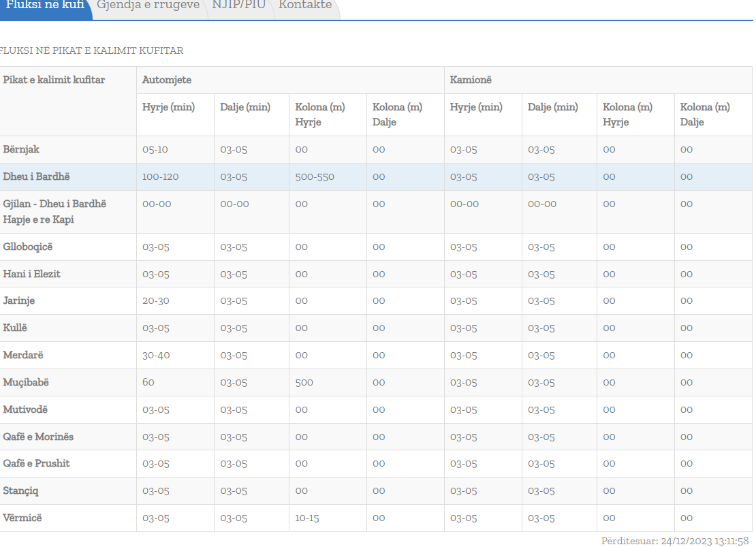The width and height of the screenshot is (756, 547).
Task: Select the Fluksi në kufi tab
Action: (x=45, y=5)
